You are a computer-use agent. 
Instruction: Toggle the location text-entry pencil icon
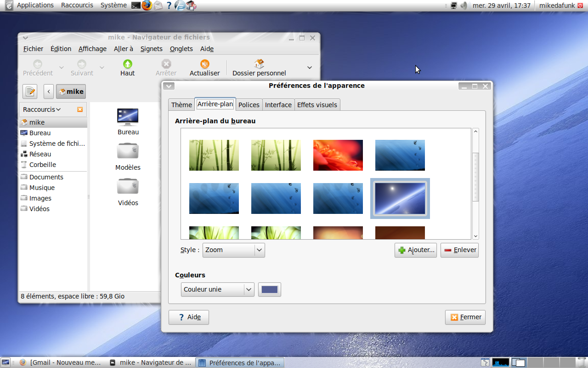click(30, 92)
